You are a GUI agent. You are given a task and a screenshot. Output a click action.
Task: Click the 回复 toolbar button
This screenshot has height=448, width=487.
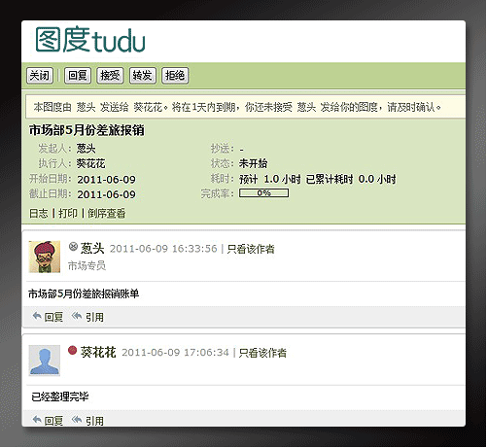pos(78,76)
